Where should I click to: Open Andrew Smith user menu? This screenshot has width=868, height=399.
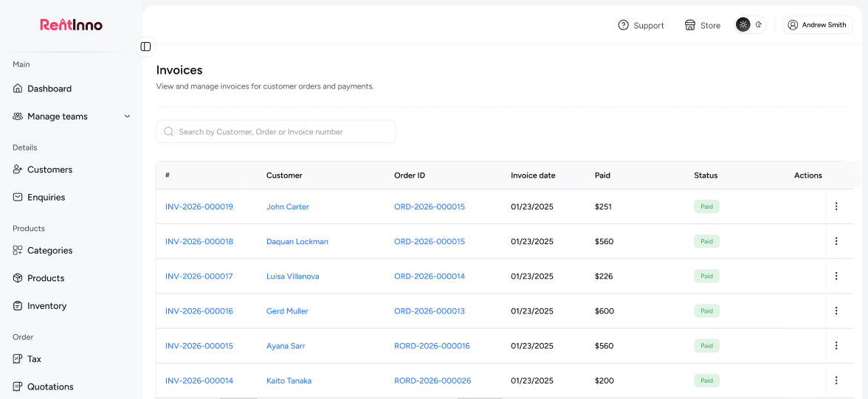[x=818, y=25]
